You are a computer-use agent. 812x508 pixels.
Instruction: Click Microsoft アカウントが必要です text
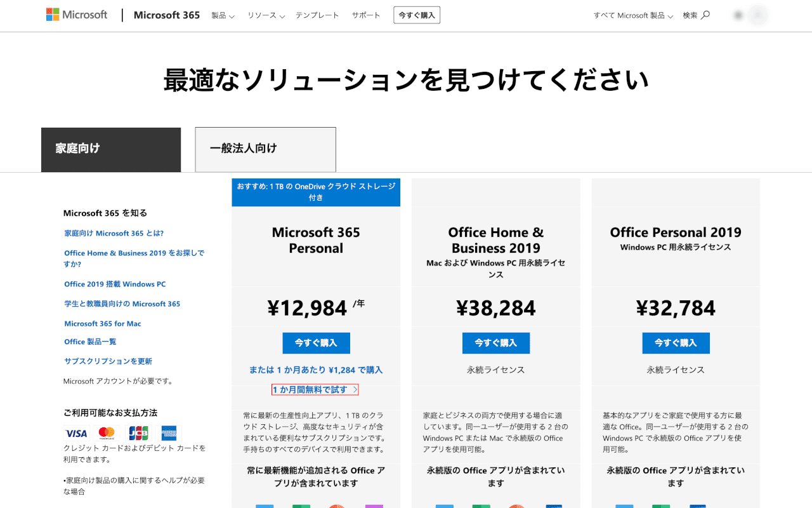click(x=118, y=381)
